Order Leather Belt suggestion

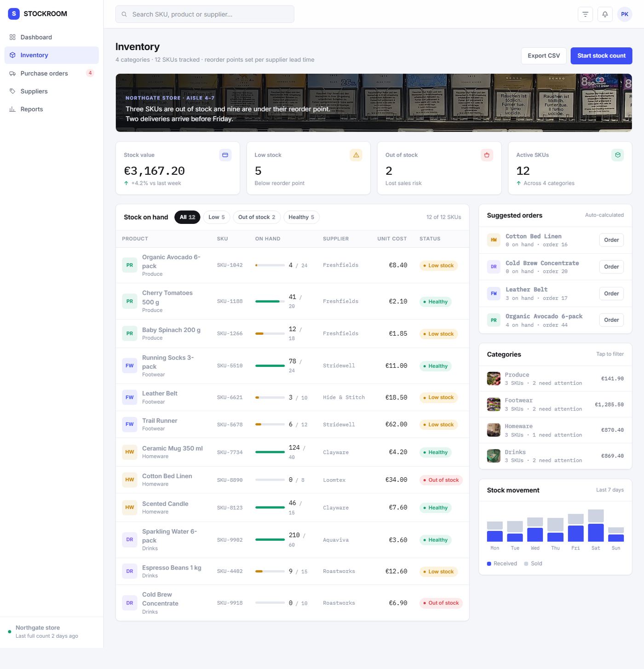click(611, 293)
